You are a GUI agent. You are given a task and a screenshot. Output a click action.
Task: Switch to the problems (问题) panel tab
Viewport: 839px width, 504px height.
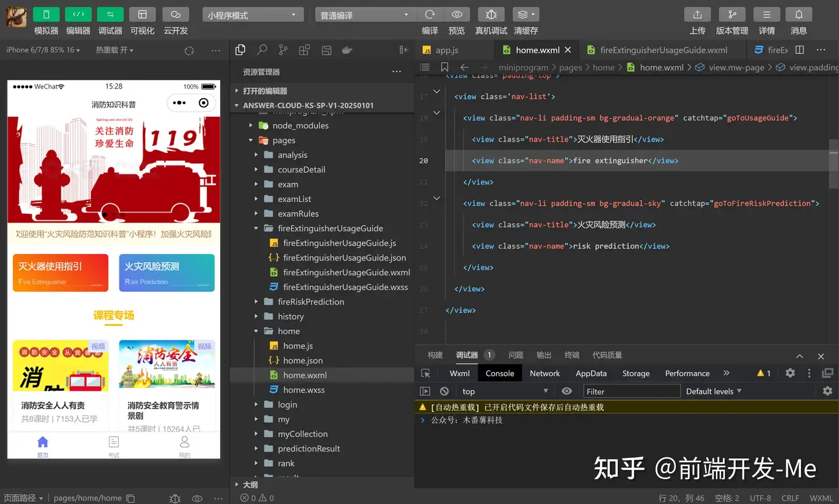coord(516,355)
